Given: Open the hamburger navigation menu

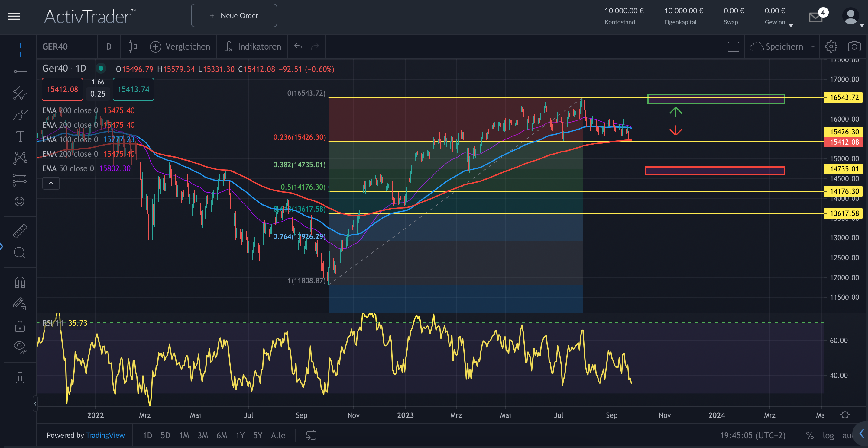Looking at the screenshot, I should [x=14, y=16].
